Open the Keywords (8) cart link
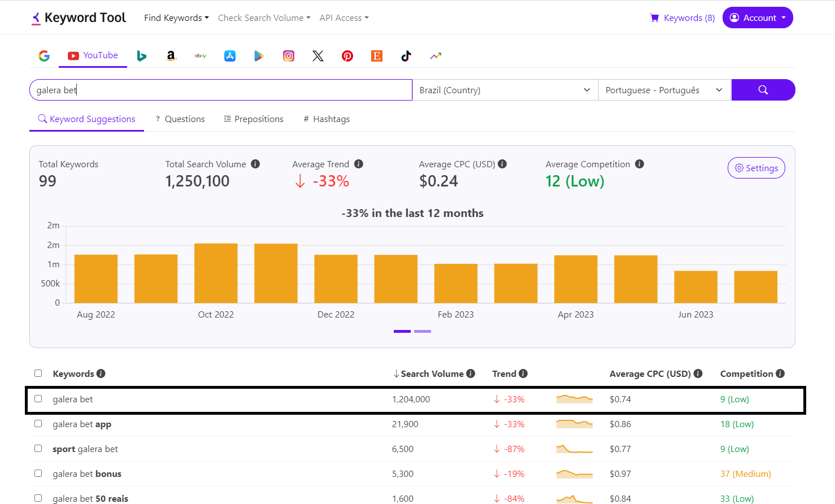 pyautogui.click(x=682, y=18)
